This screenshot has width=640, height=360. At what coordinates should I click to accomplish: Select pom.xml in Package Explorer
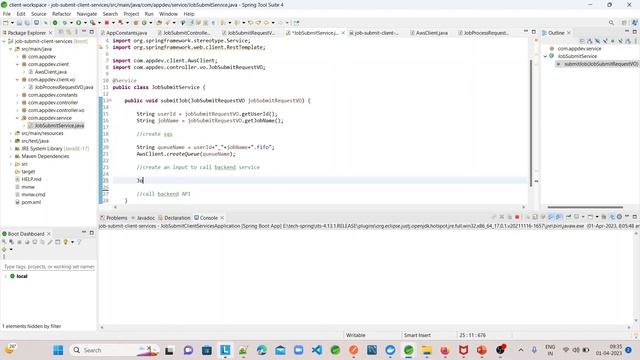(31, 202)
